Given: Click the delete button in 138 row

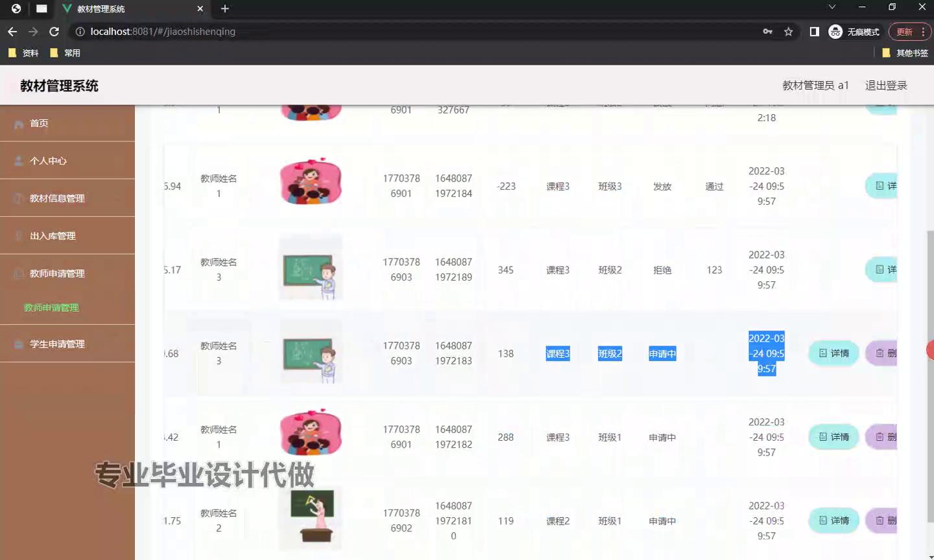Looking at the screenshot, I should point(881,353).
